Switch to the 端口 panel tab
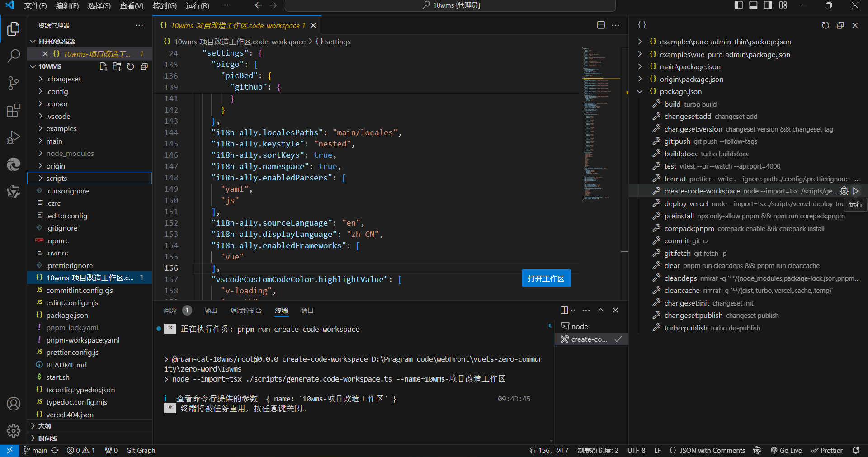 tap(307, 311)
